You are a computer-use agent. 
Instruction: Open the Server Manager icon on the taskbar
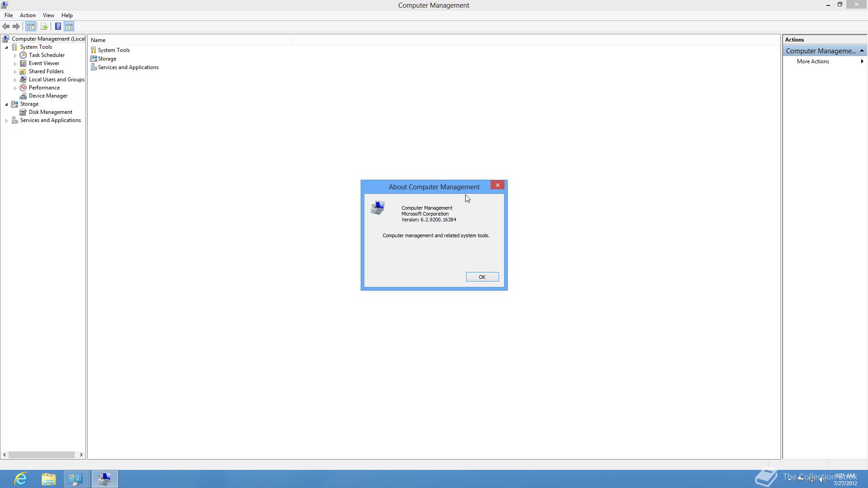click(75, 479)
